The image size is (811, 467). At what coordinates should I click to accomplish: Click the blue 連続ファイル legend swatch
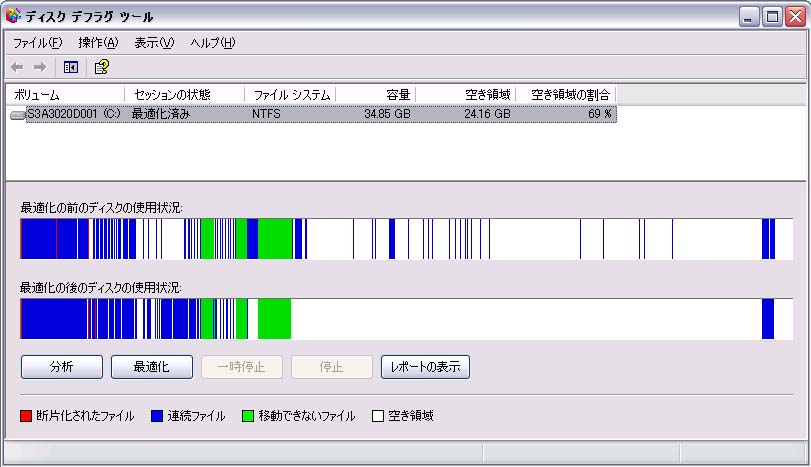tap(157, 416)
